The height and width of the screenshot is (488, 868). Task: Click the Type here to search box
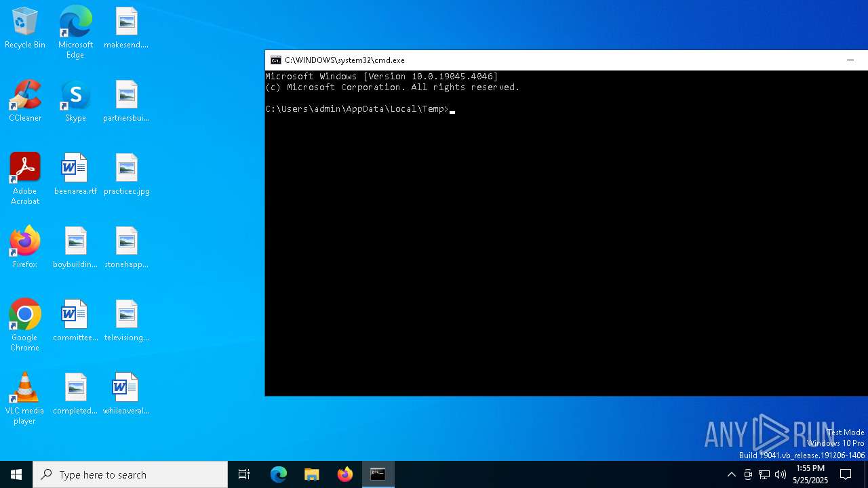tap(130, 474)
